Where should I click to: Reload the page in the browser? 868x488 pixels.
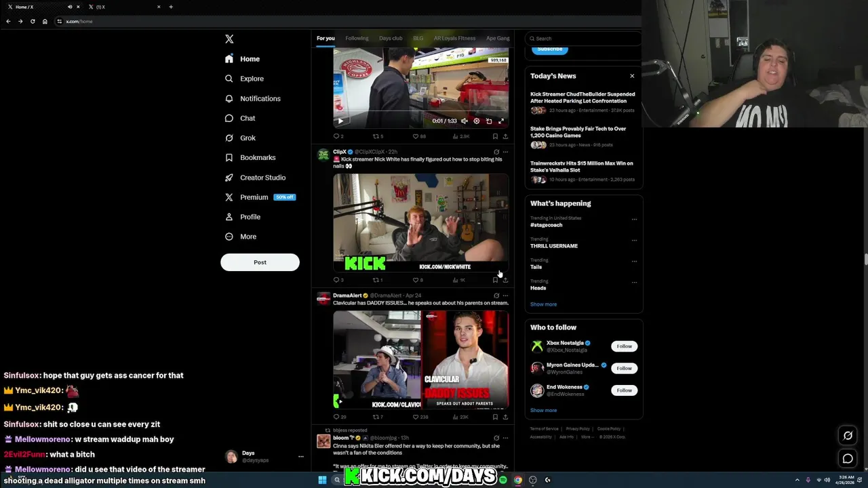coord(32,21)
